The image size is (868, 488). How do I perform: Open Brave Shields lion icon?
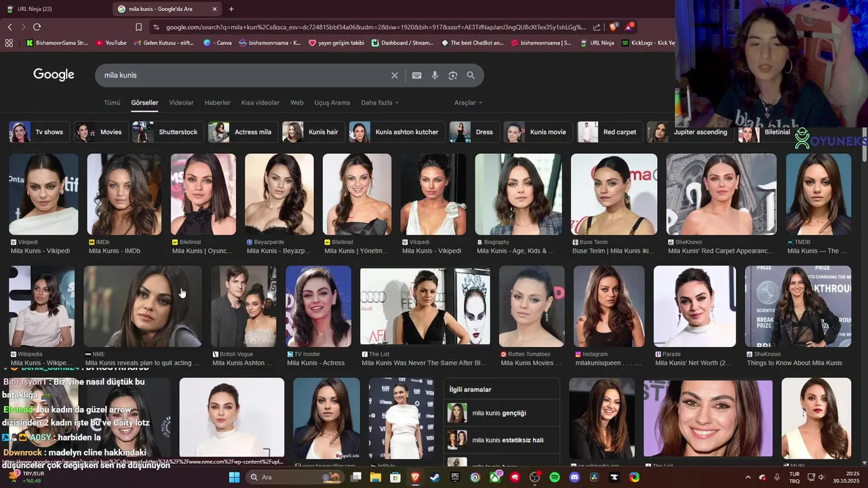[614, 27]
